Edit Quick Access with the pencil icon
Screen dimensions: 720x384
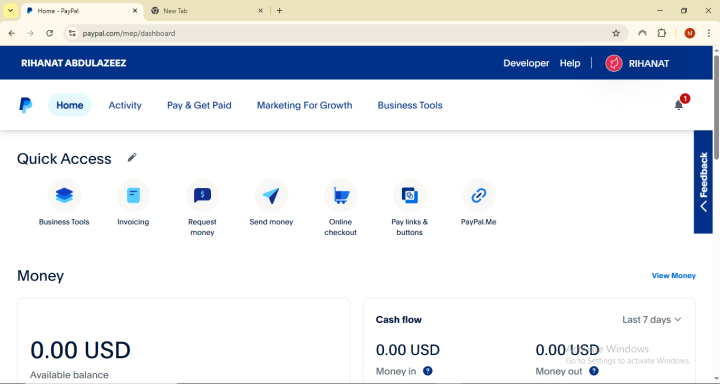click(x=132, y=158)
